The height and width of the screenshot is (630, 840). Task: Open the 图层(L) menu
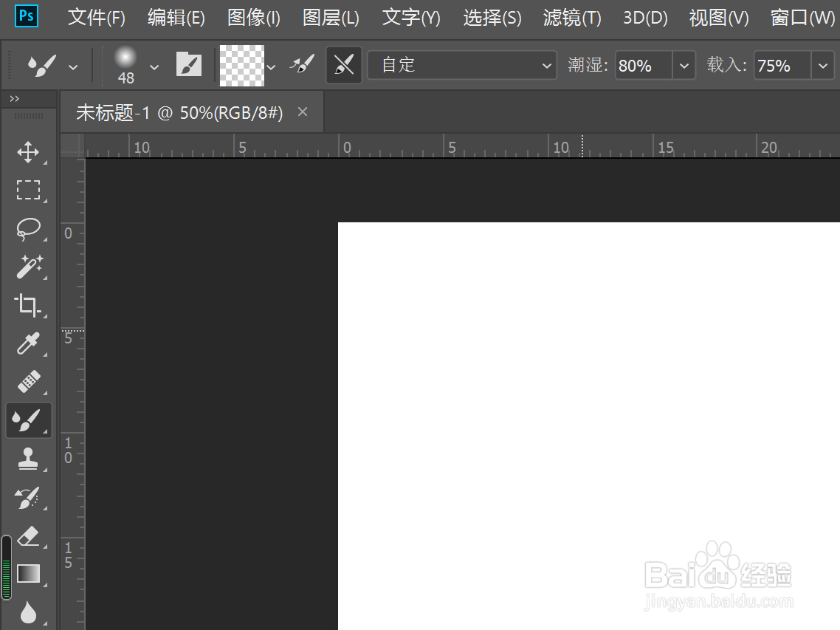pos(331,18)
